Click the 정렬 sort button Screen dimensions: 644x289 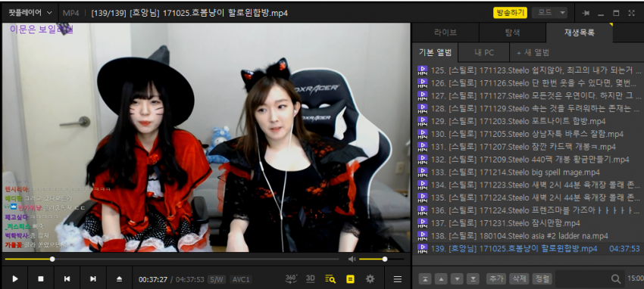[x=542, y=278]
